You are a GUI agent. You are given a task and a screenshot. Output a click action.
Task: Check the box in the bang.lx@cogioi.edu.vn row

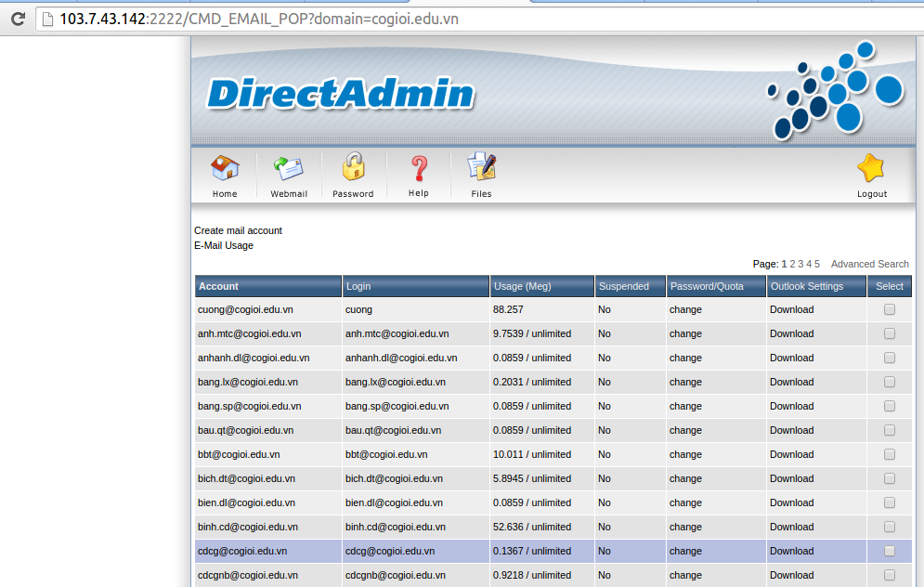pos(890,382)
